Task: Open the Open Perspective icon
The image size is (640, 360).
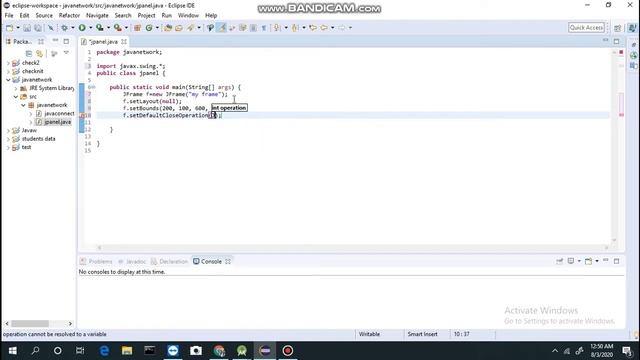Action: pos(618,28)
